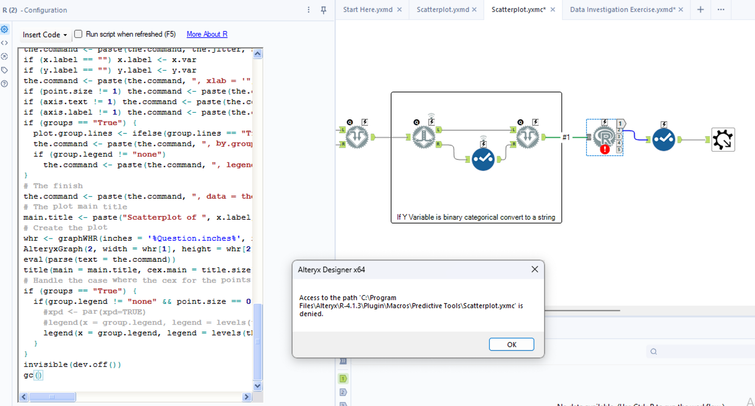The image size is (755, 406).
Task: Open the annotation tag sidebar icon
Action: [5, 69]
